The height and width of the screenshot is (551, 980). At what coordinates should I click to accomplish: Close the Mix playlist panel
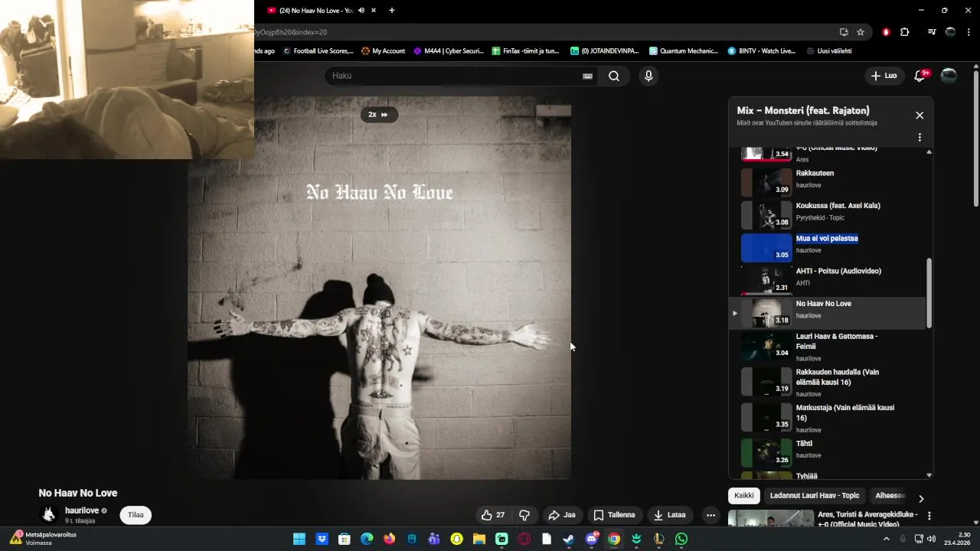coord(920,116)
